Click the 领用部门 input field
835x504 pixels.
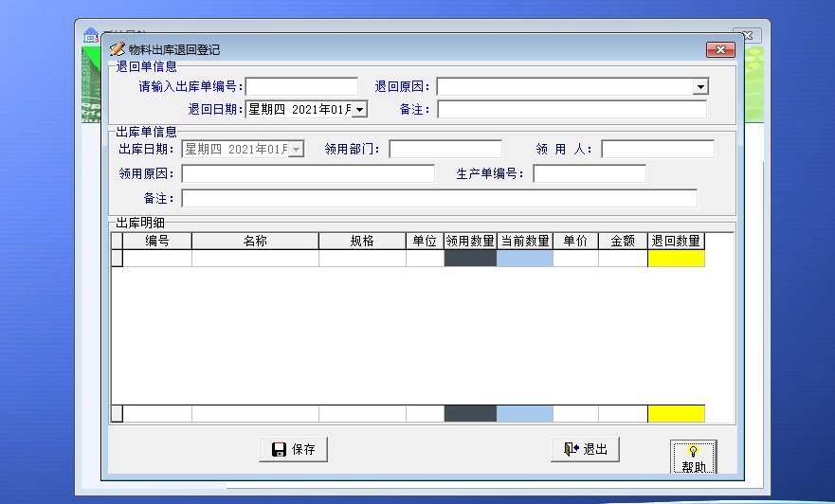445,149
